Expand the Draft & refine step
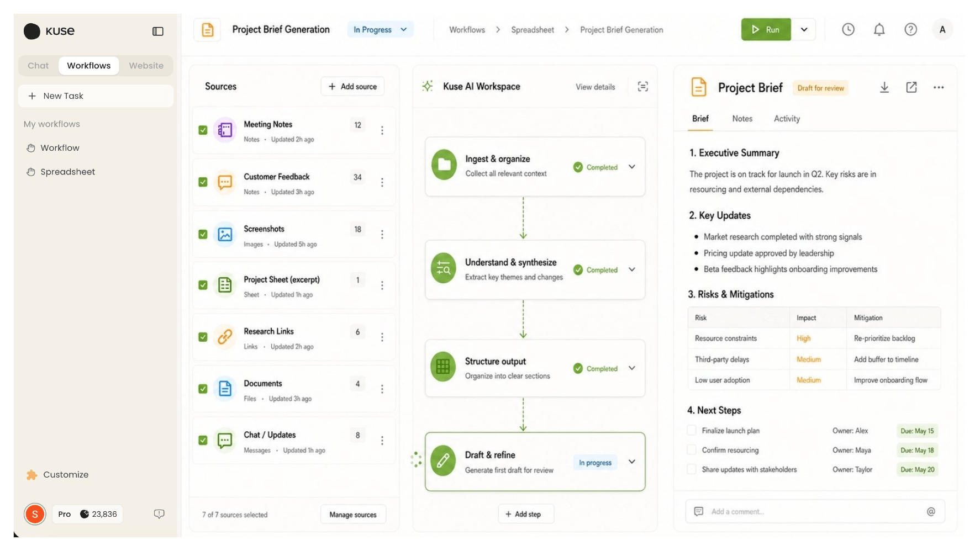 (x=632, y=462)
